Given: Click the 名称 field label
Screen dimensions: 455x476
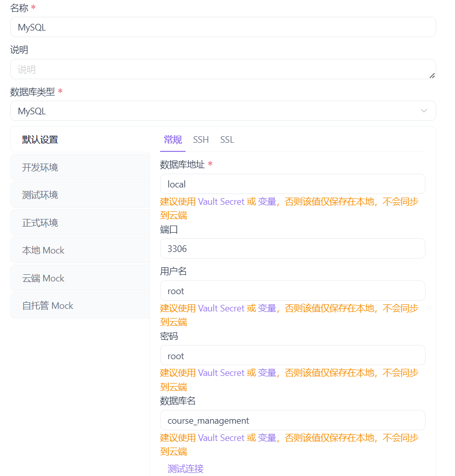Looking at the screenshot, I should [19, 8].
